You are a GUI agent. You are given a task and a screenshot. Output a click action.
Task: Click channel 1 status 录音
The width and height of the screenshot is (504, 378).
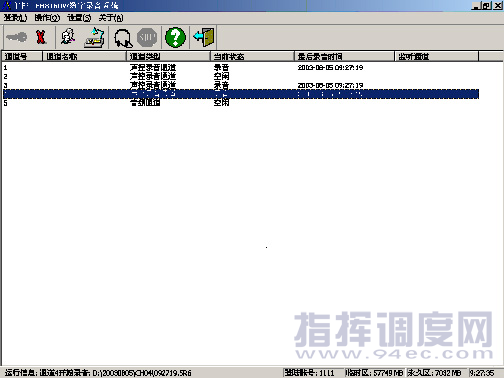(x=221, y=68)
